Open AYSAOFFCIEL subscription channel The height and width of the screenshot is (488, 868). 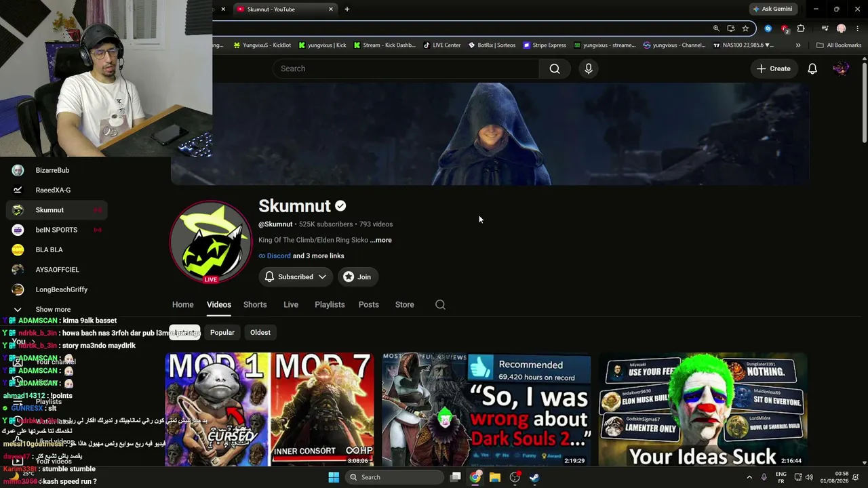pos(57,270)
